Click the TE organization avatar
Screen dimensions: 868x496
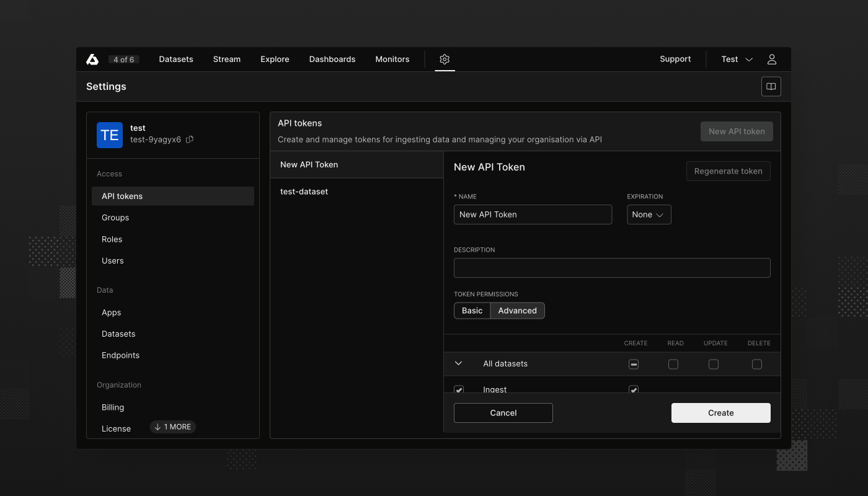pyautogui.click(x=110, y=135)
